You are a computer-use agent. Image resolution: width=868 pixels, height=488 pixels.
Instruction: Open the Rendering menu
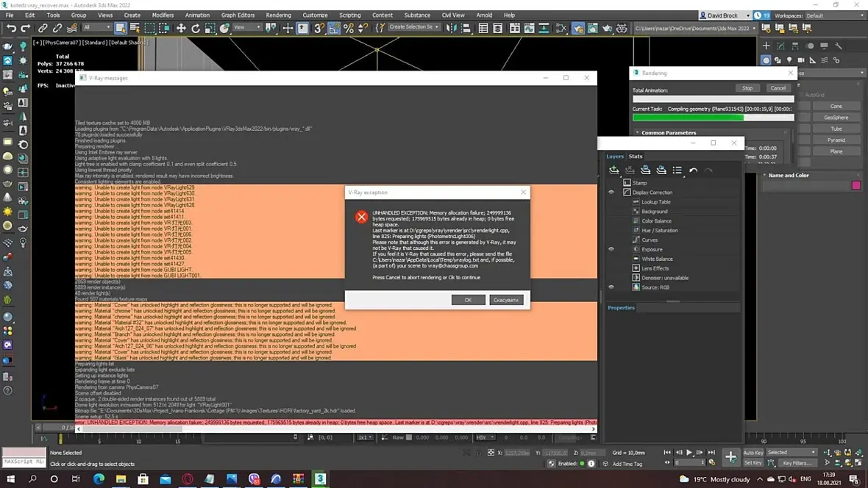click(x=279, y=15)
